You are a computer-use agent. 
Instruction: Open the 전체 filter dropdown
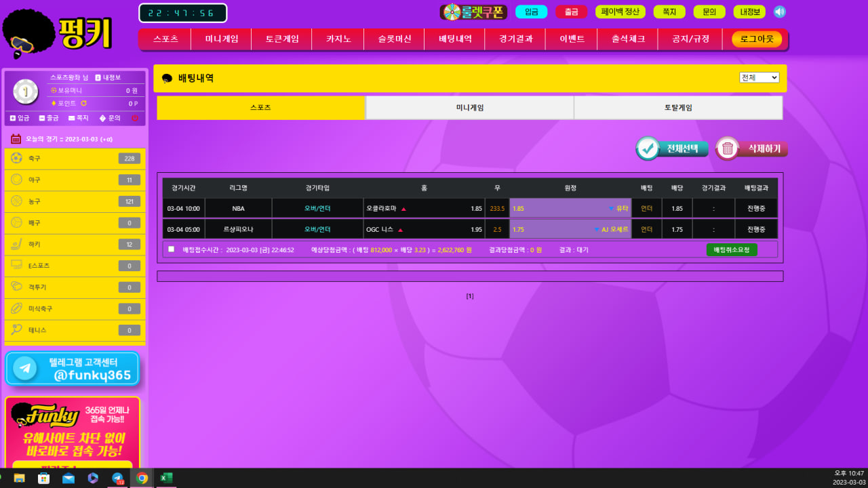tap(759, 77)
